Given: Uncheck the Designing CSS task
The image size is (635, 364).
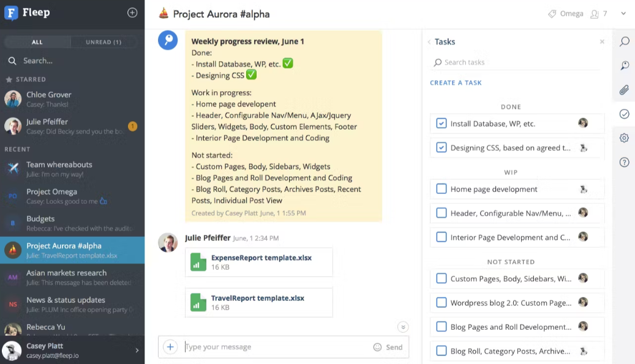Looking at the screenshot, I should [x=441, y=147].
